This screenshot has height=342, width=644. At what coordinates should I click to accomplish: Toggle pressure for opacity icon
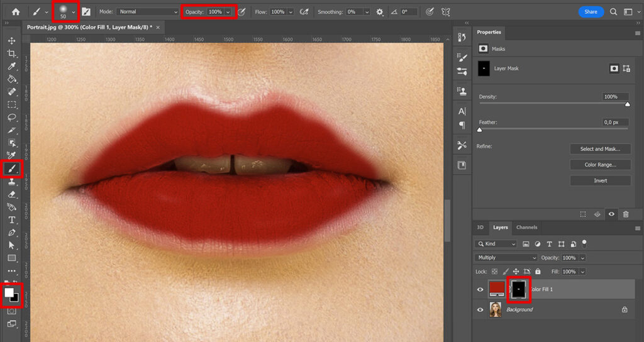(241, 12)
